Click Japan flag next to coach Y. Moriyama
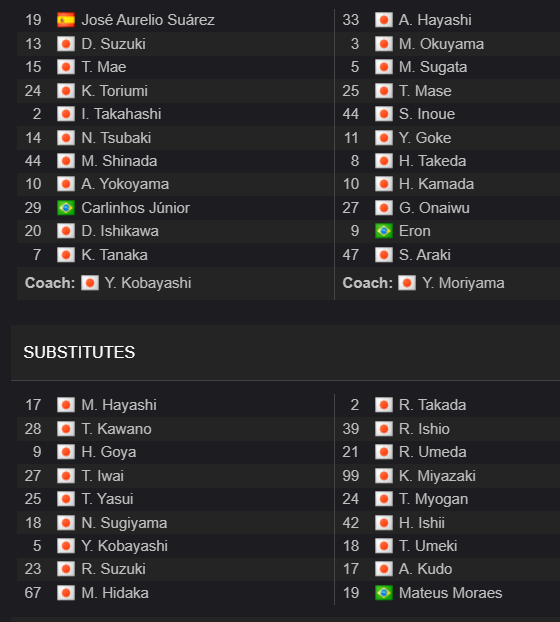Viewport: 560px width, 622px height. coord(407,283)
